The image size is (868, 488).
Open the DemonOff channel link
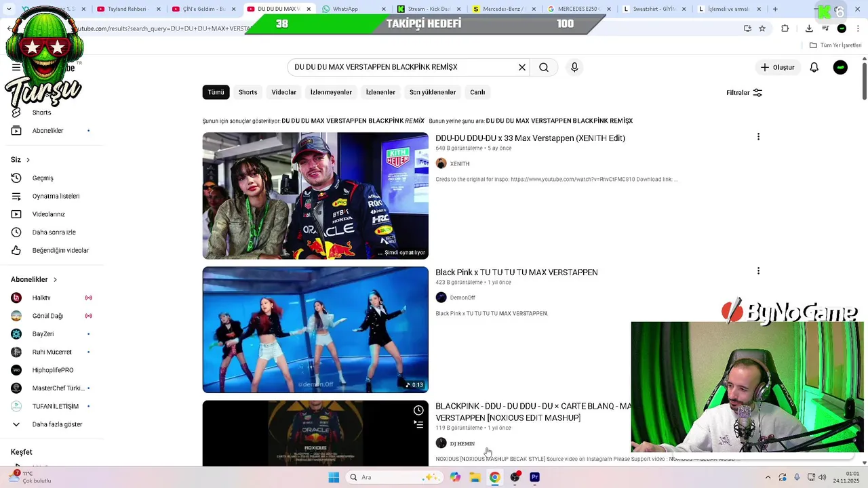click(462, 298)
